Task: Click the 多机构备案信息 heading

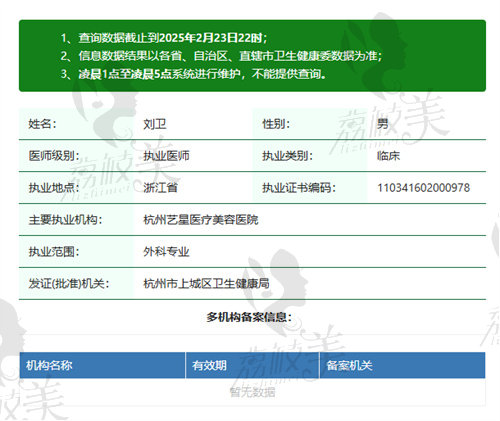Action: (249, 317)
